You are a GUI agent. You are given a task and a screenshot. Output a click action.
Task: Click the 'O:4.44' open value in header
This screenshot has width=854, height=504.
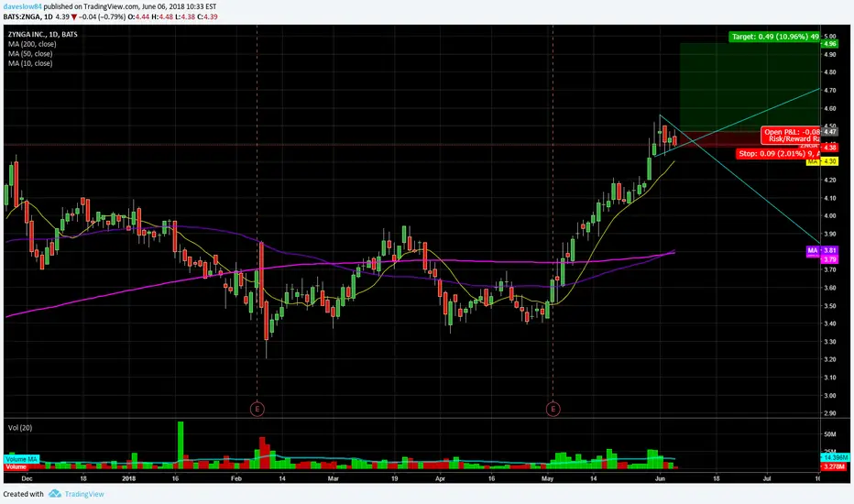(139, 16)
